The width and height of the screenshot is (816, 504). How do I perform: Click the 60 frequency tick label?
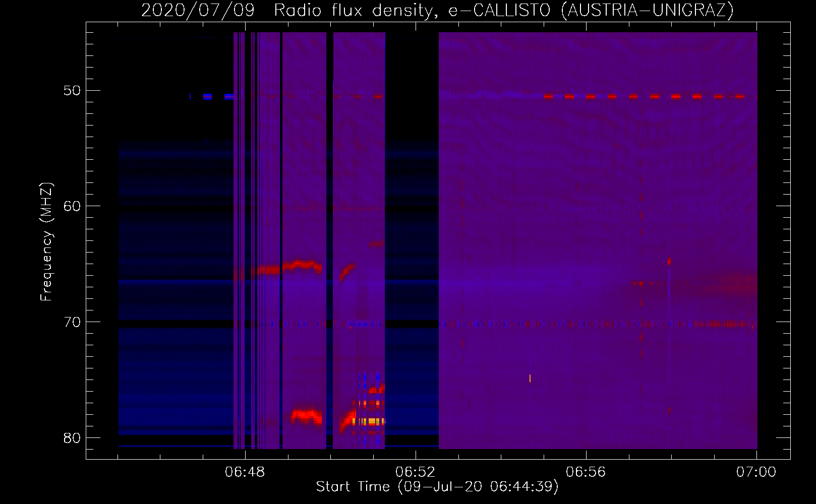(x=72, y=206)
